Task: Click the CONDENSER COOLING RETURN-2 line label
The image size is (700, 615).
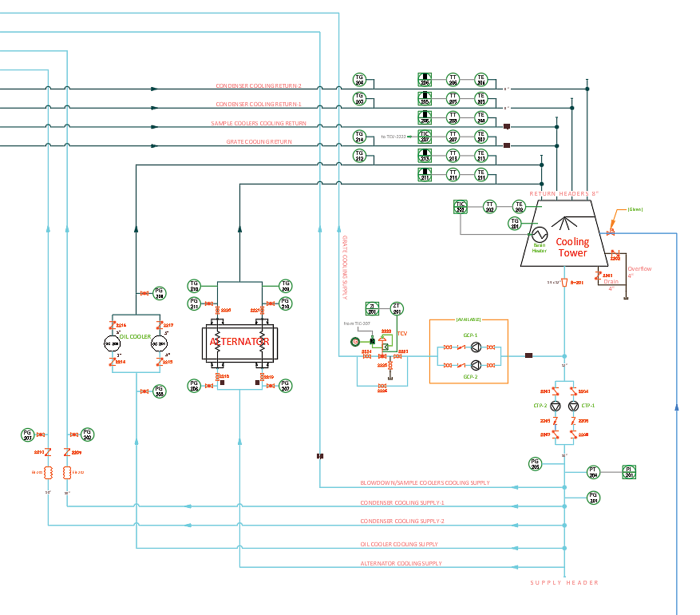Action: (258, 86)
